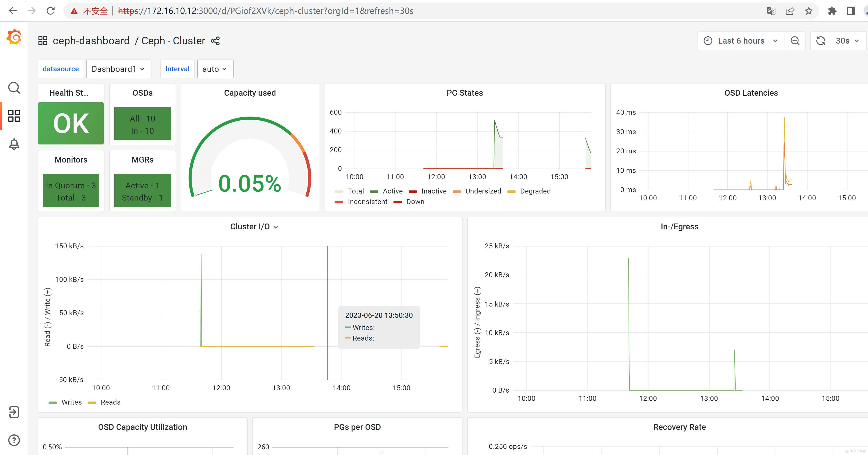Click the OSDs panel title
868x455 pixels.
point(143,93)
